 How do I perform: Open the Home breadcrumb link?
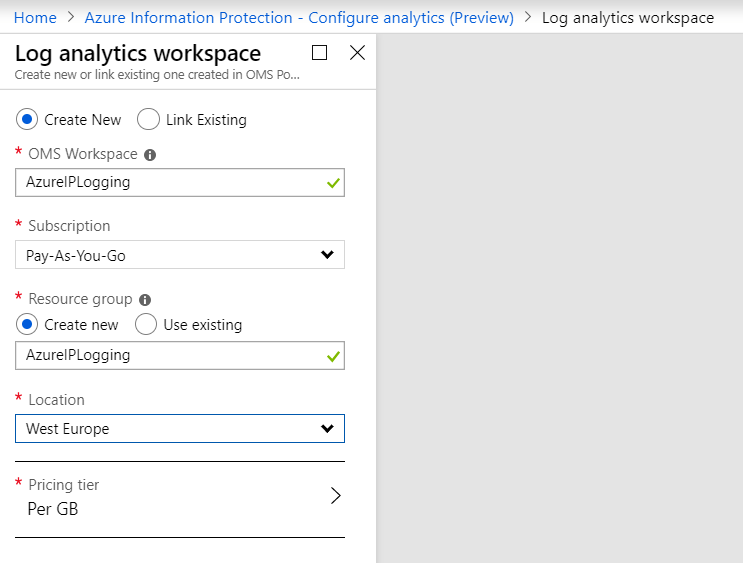[x=35, y=18]
